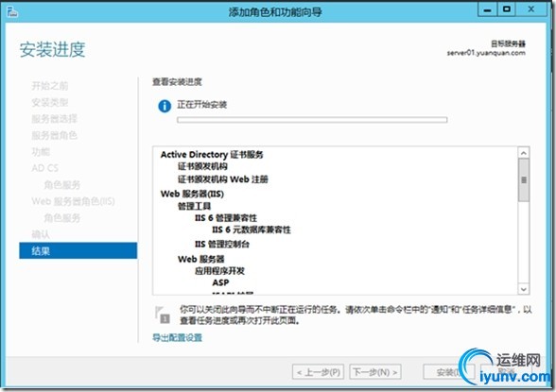Click 'IIS 管理控制台' entry
This screenshot has width=556, height=392.
pos(222,244)
